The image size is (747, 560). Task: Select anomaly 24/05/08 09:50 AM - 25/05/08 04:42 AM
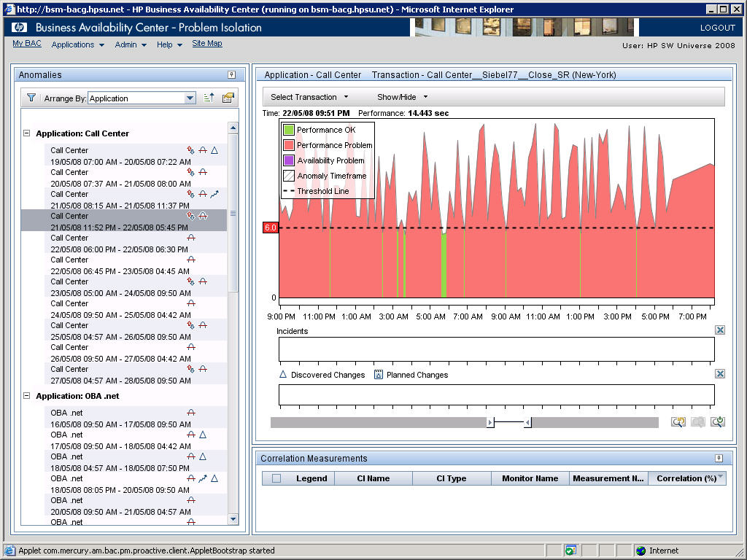[x=136, y=309]
